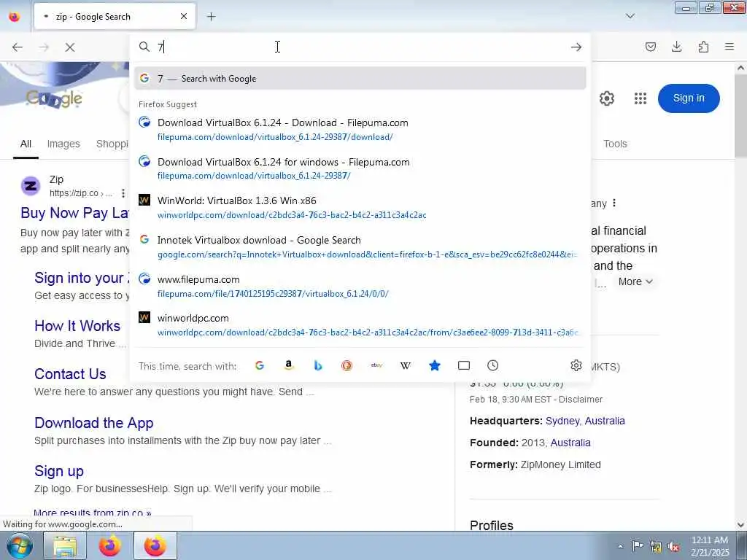747x560 pixels.
Task: Search this time with Wikipedia
Action: coord(406,365)
